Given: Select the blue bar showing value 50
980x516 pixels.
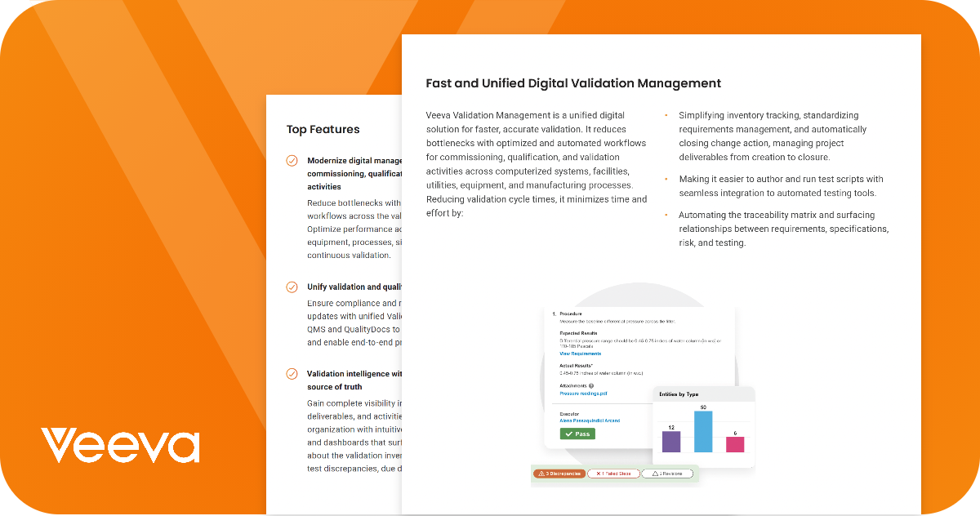Looking at the screenshot, I should (702, 431).
